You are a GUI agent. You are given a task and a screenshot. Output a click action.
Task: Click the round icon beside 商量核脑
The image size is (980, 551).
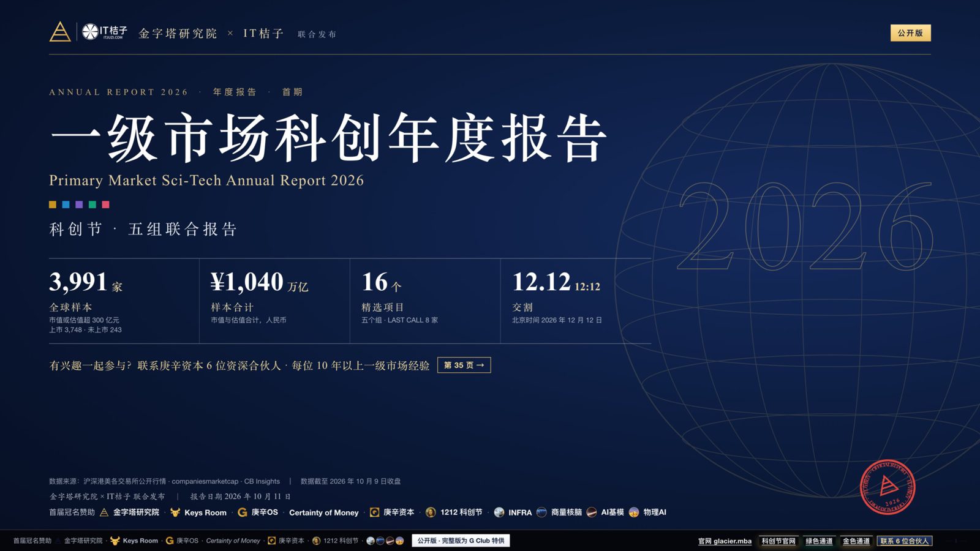click(541, 512)
